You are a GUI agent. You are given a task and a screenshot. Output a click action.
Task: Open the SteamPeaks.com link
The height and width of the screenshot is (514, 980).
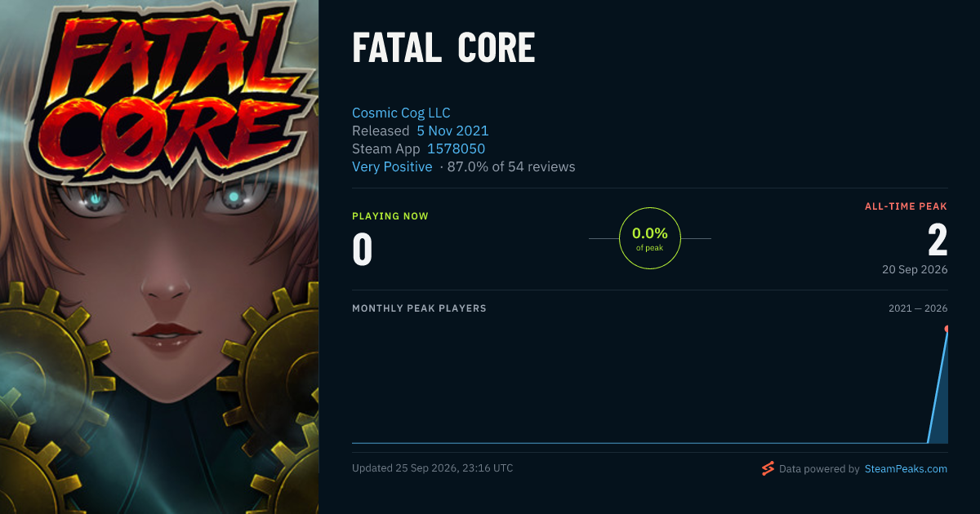tap(906, 469)
